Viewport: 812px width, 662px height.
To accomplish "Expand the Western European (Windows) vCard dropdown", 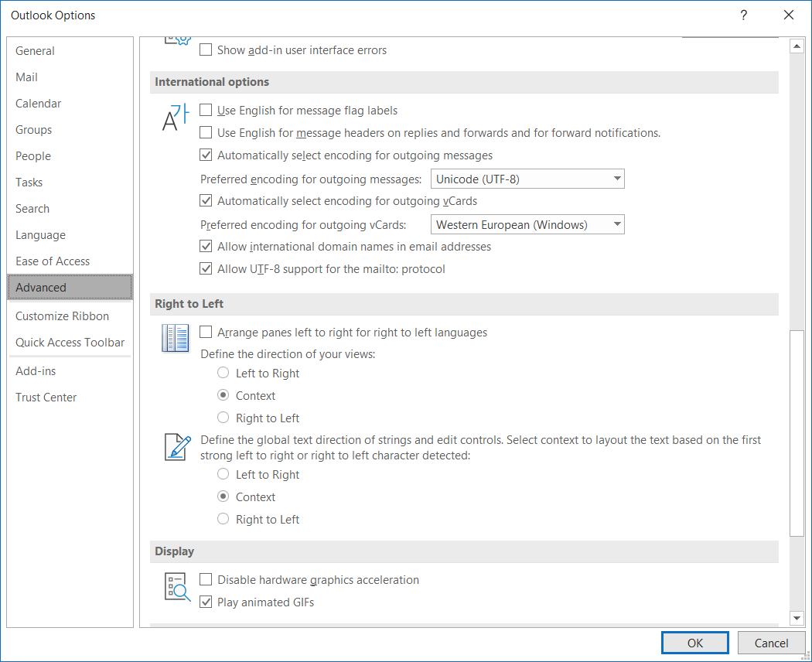I will [x=527, y=225].
